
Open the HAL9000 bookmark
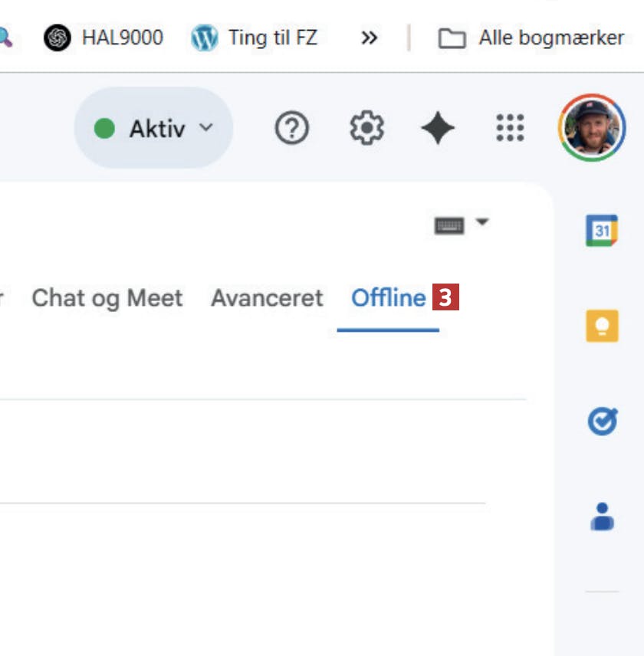click(103, 38)
